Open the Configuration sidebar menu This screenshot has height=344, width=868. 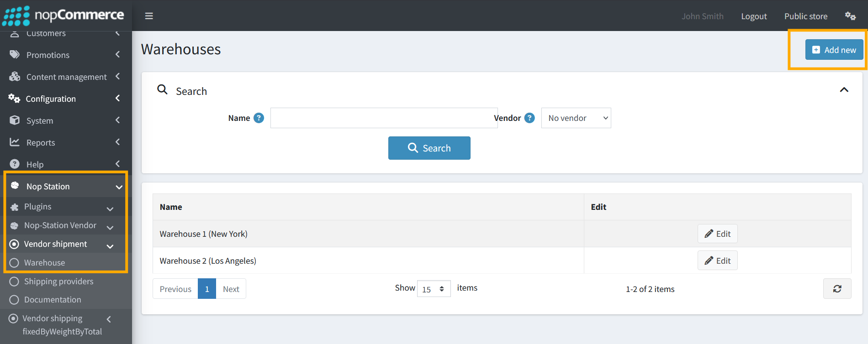[66, 99]
